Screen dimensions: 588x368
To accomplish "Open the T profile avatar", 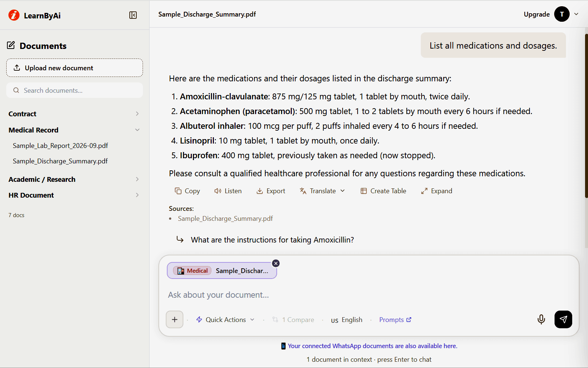I will click(x=562, y=14).
